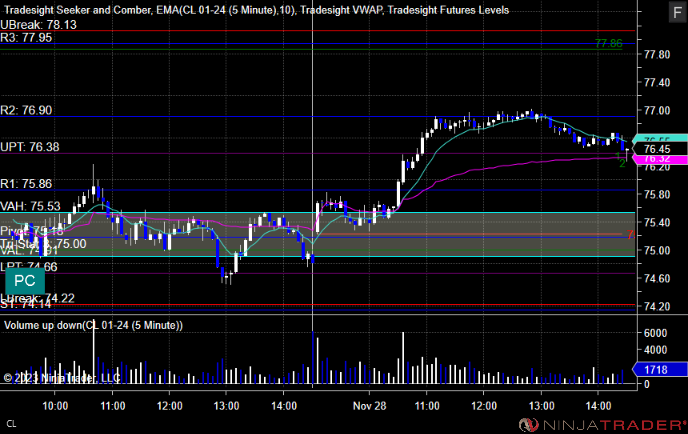Image resolution: width=688 pixels, height=434 pixels.
Task: Select the 'Volume up down(CL 01-24 (5 Minute))' panel label
Action: pos(93,325)
